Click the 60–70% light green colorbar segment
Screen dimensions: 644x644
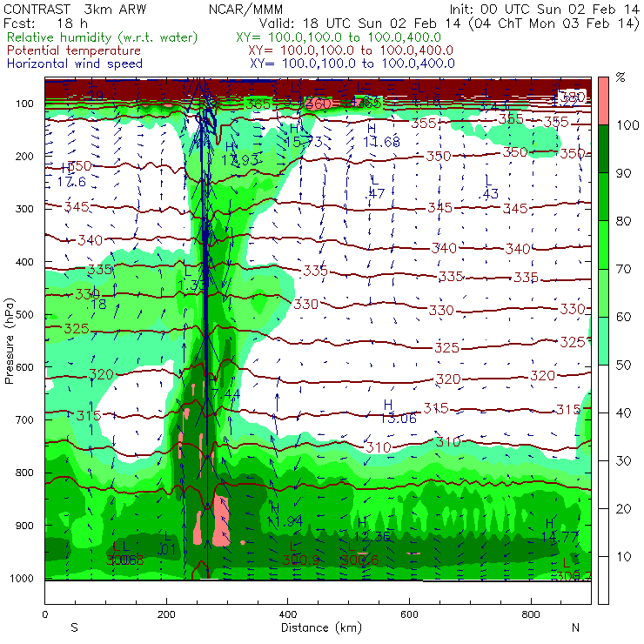pyautogui.click(x=603, y=292)
